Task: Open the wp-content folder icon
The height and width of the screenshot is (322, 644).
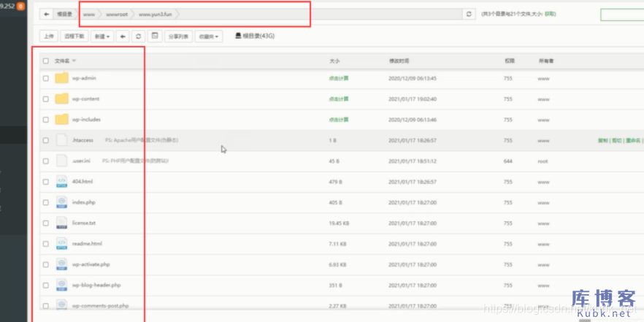Action: (61, 99)
